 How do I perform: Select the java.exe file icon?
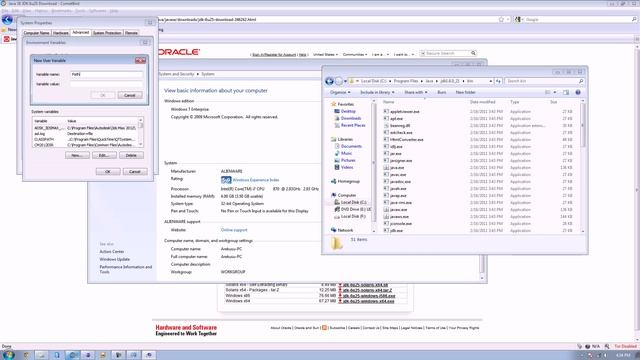point(386,167)
